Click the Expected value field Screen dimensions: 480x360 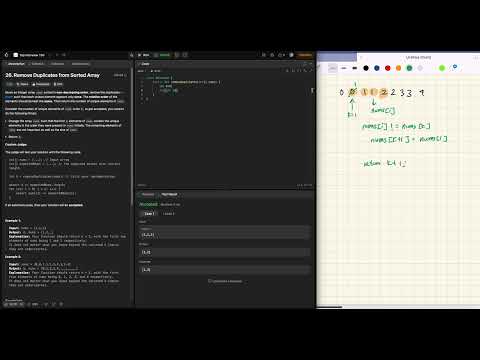(225, 270)
